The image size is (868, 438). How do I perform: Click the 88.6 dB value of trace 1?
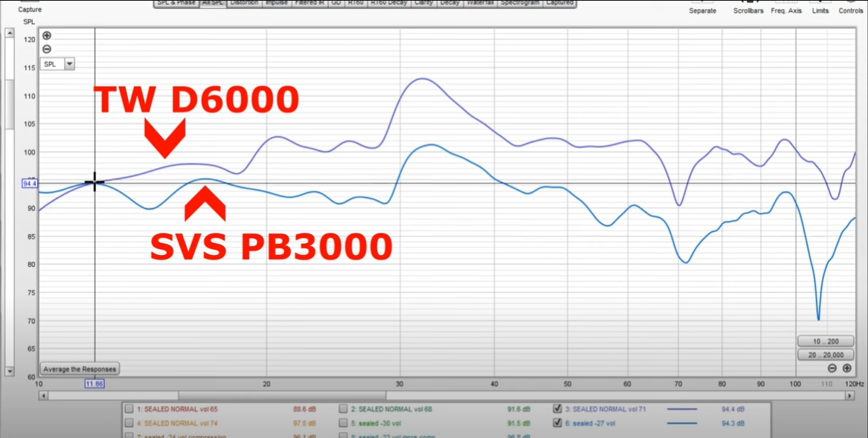pyautogui.click(x=304, y=409)
